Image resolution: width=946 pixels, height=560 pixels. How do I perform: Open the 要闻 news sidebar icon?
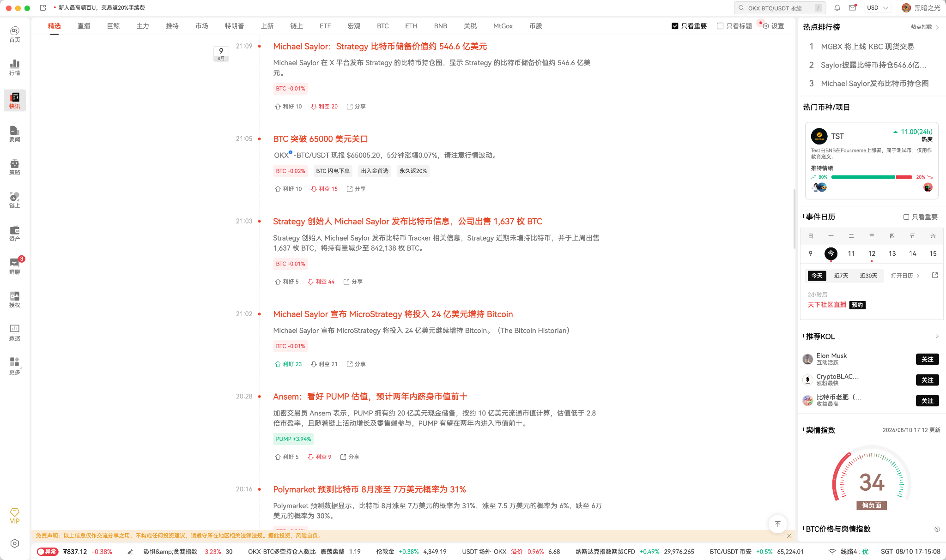coord(15,134)
